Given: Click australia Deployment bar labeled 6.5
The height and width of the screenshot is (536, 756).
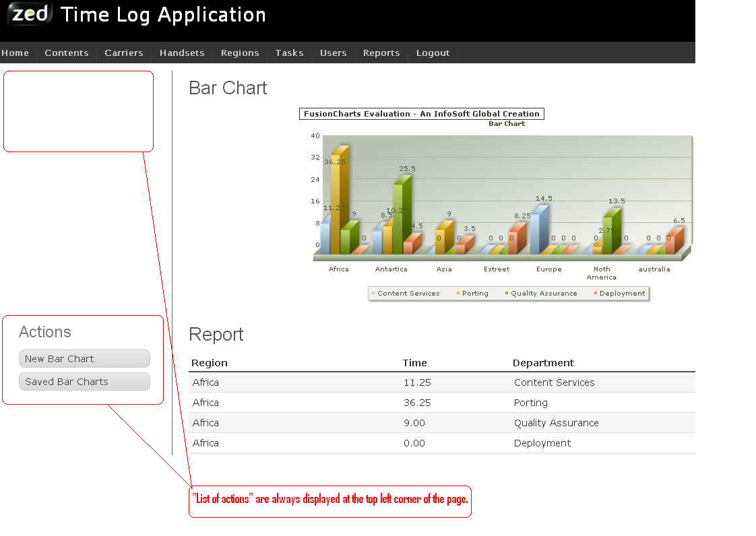Looking at the screenshot, I should 674,242.
